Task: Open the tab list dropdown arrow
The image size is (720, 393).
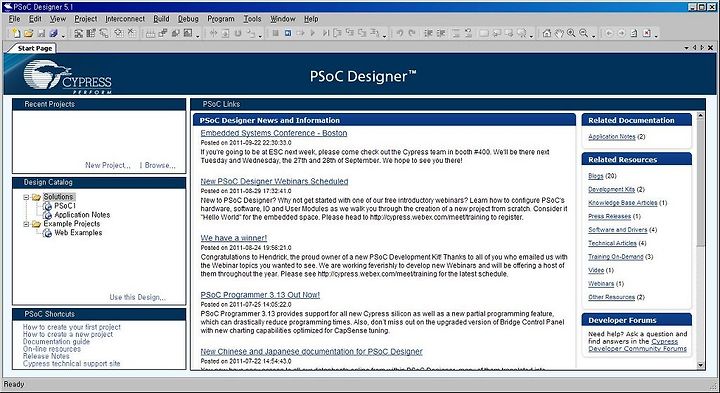Action: 686,48
